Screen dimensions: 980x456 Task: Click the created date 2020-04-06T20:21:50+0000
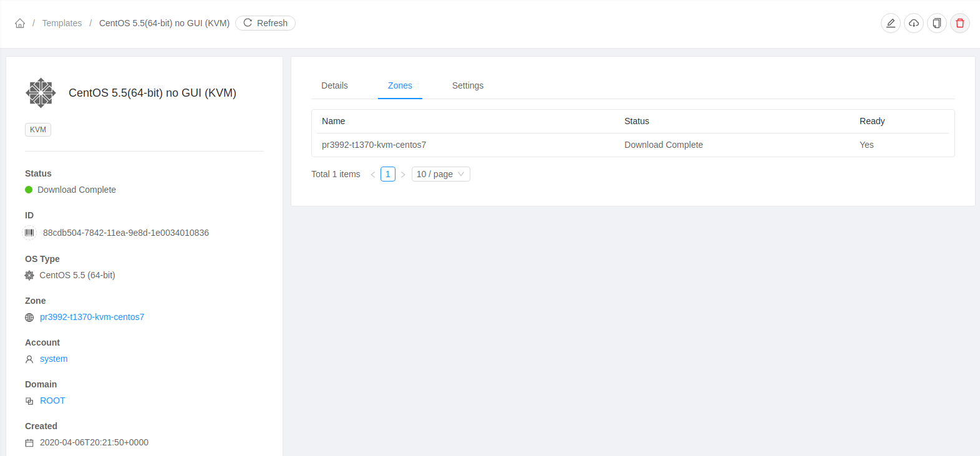click(x=94, y=442)
